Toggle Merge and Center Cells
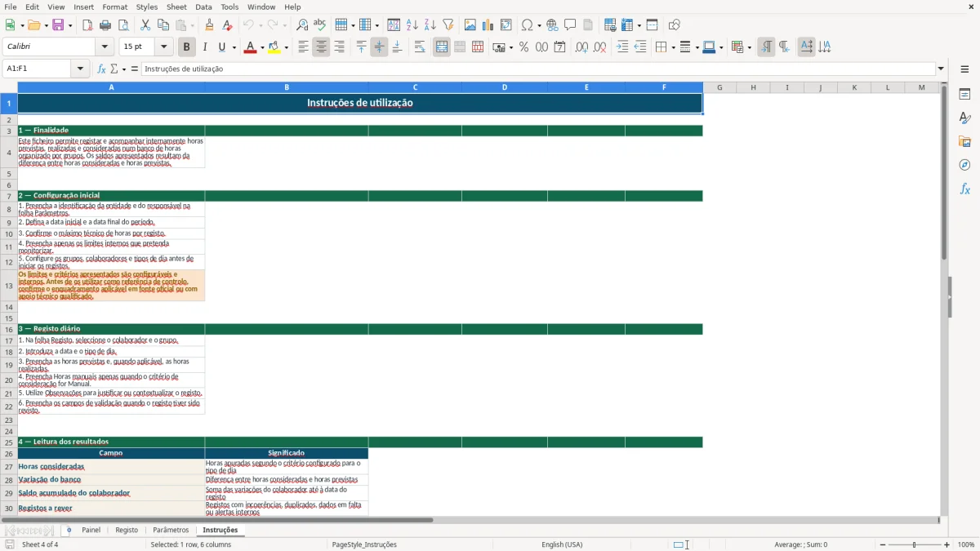Screen dimensions: 980x551 (x=442, y=47)
